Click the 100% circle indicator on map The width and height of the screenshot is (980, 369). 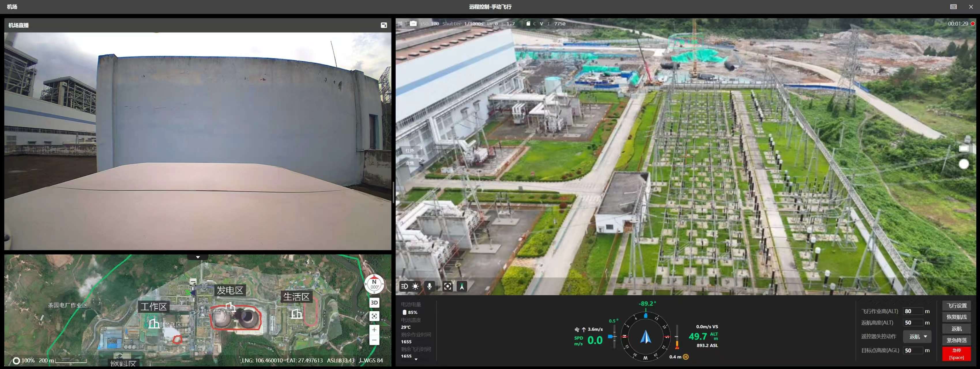[16, 361]
